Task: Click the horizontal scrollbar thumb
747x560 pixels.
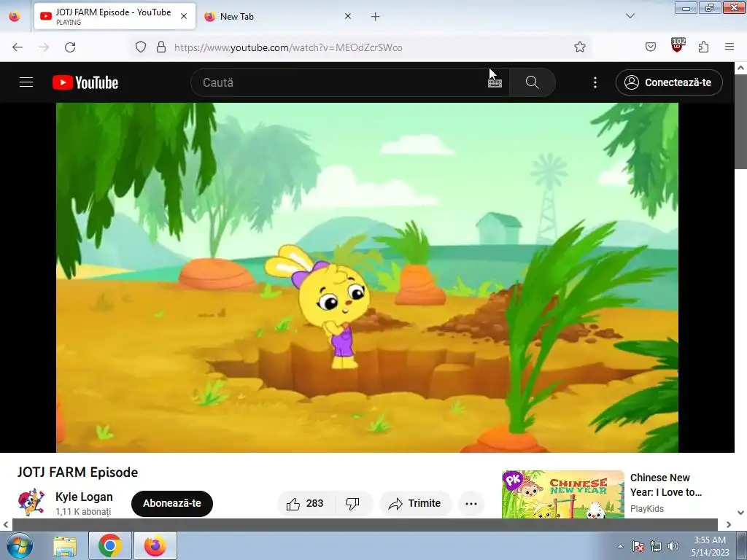Action: [x=365, y=524]
